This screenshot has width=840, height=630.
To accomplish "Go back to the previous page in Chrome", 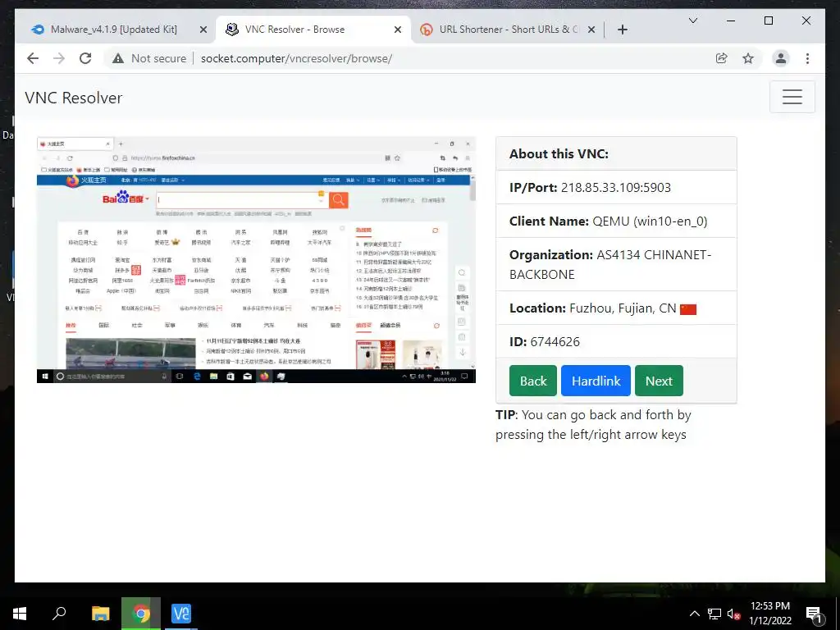I will click(33, 58).
